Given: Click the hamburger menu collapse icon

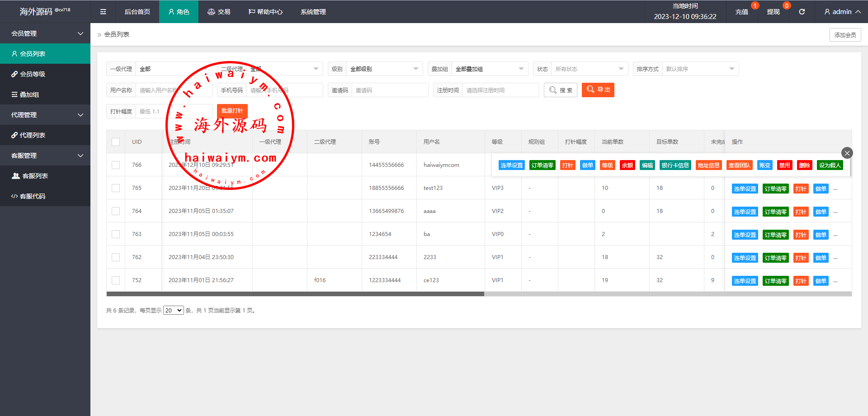Looking at the screenshot, I should (103, 12).
